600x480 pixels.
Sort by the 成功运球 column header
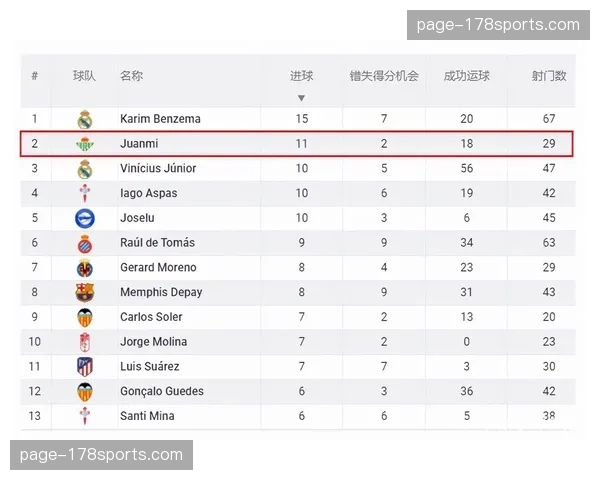[x=466, y=76]
